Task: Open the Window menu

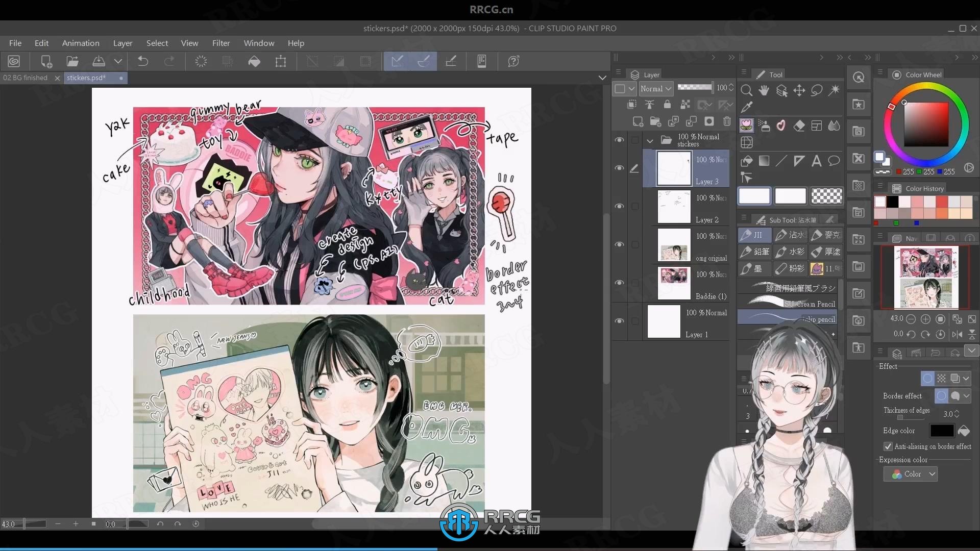Action: coord(259,43)
